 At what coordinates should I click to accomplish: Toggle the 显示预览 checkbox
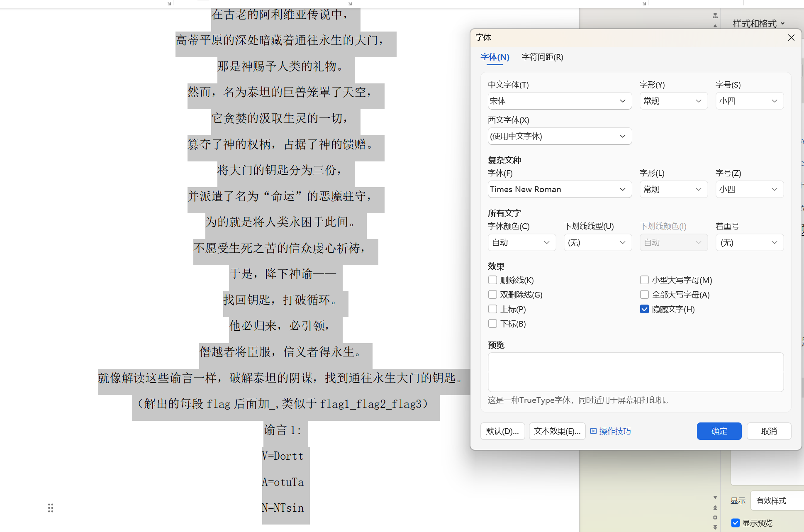pyautogui.click(x=736, y=523)
